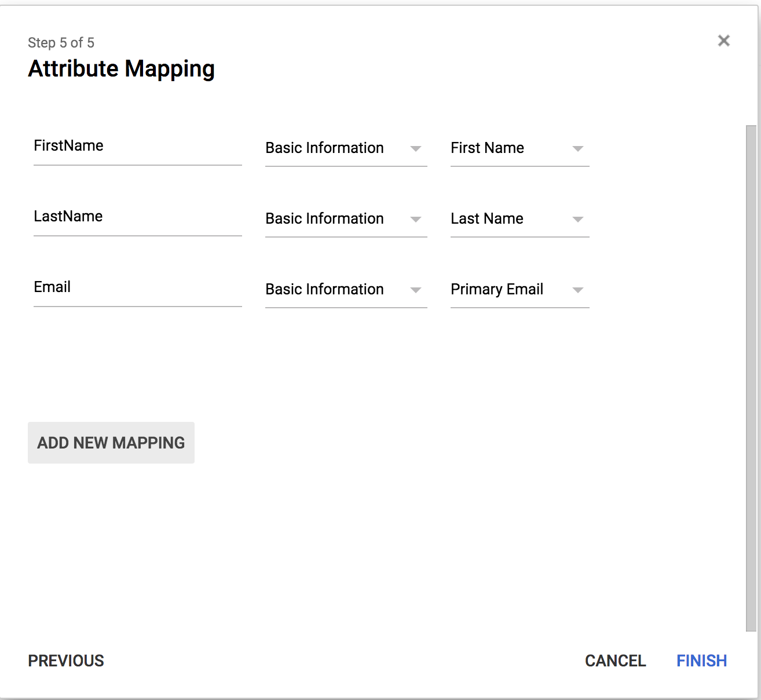The height and width of the screenshot is (700, 761).
Task: Click FINISH to complete the setup
Action: coord(701,661)
